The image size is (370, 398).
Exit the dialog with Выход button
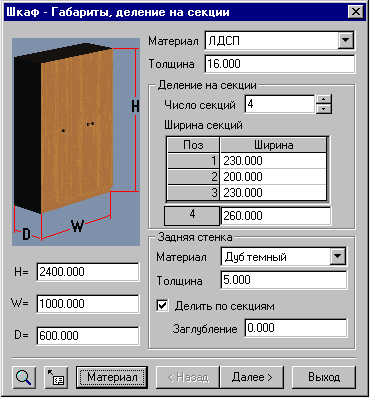[324, 377]
